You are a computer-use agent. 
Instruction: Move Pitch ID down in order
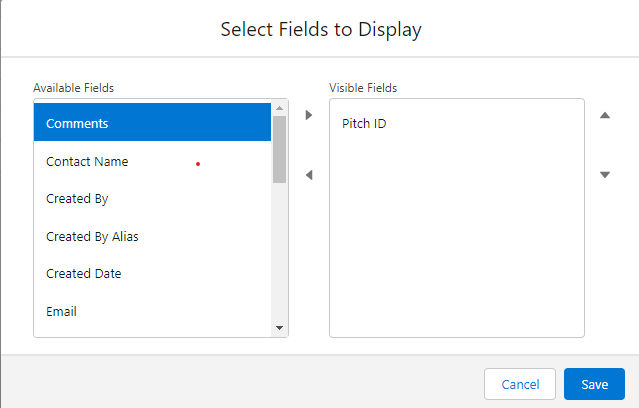(x=604, y=175)
